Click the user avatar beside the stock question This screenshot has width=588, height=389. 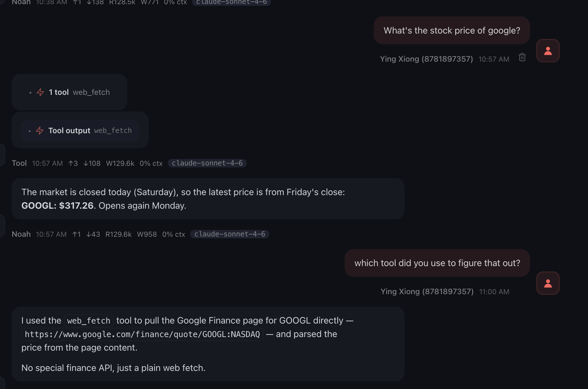click(548, 51)
